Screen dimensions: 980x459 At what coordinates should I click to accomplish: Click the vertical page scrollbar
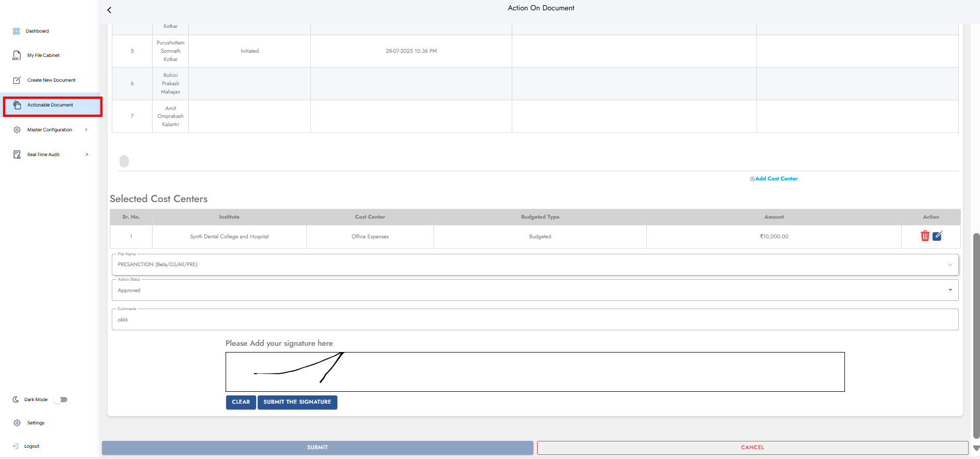(976, 336)
